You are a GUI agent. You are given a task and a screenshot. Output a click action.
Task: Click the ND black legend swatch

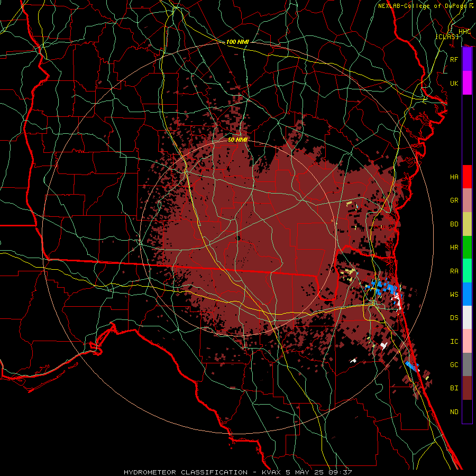pos(467,411)
